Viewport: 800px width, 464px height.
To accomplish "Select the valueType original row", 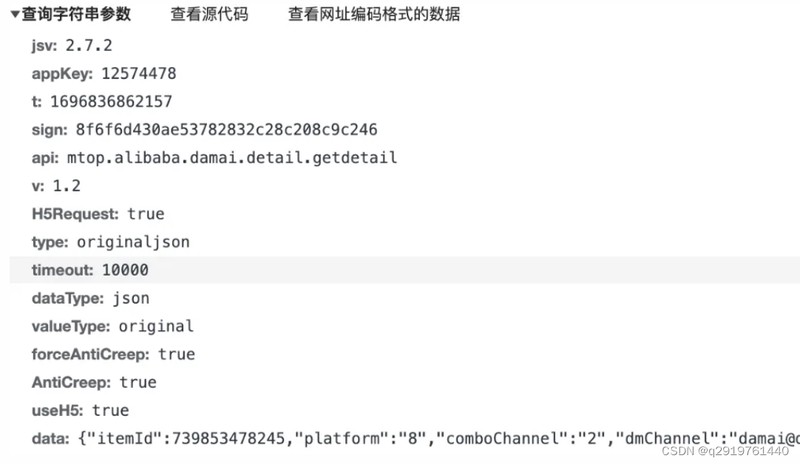I will 113,326.
